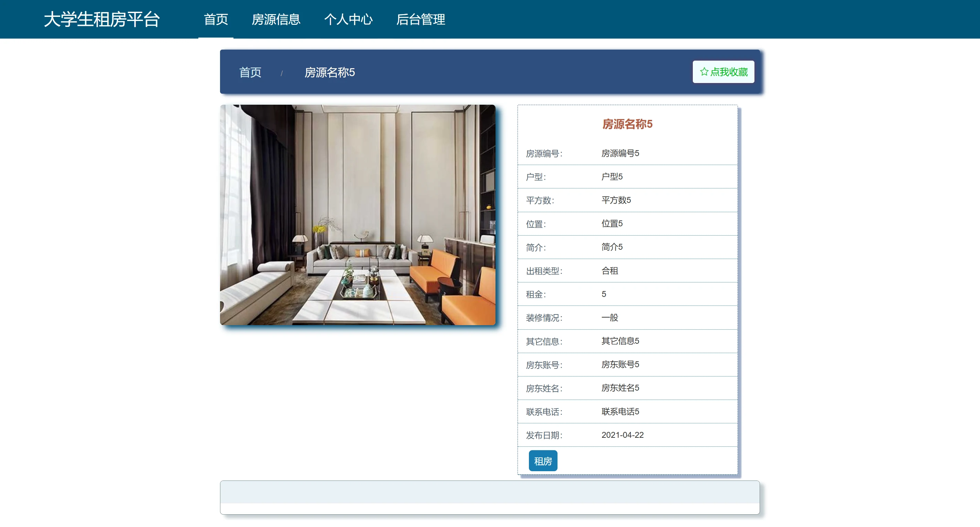Click the orange 房源名称5 heading
The width and height of the screenshot is (980, 527).
tap(627, 124)
